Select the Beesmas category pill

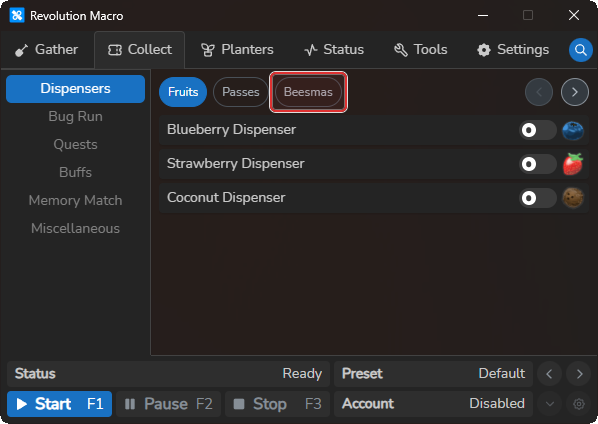point(308,92)
